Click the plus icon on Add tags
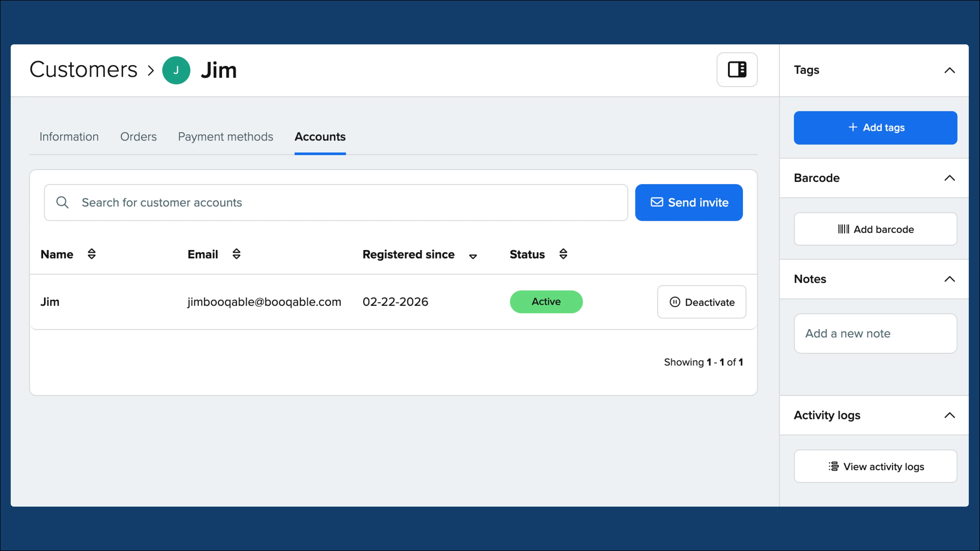980x551 pixels. (853, 128)
